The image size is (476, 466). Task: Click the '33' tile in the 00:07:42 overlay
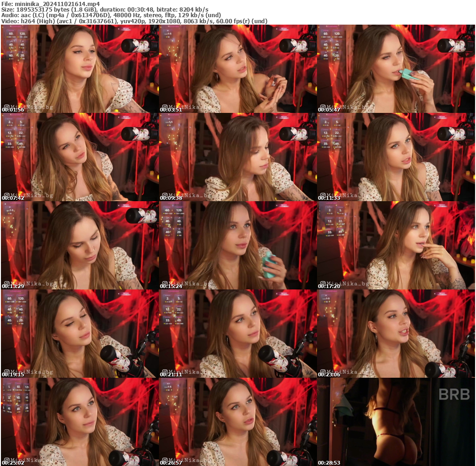pyautogui.click(x=10, y=144)
